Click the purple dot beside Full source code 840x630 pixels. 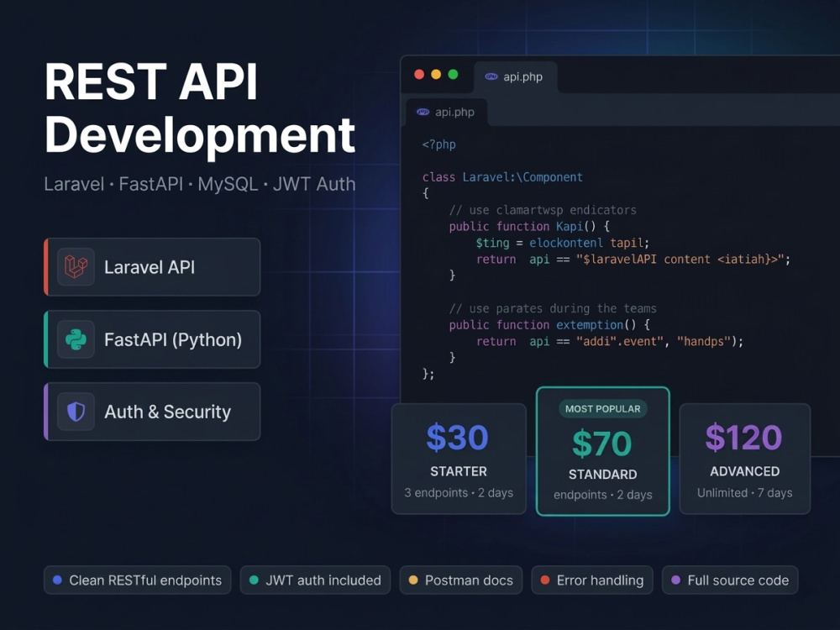tap(675, 580)
